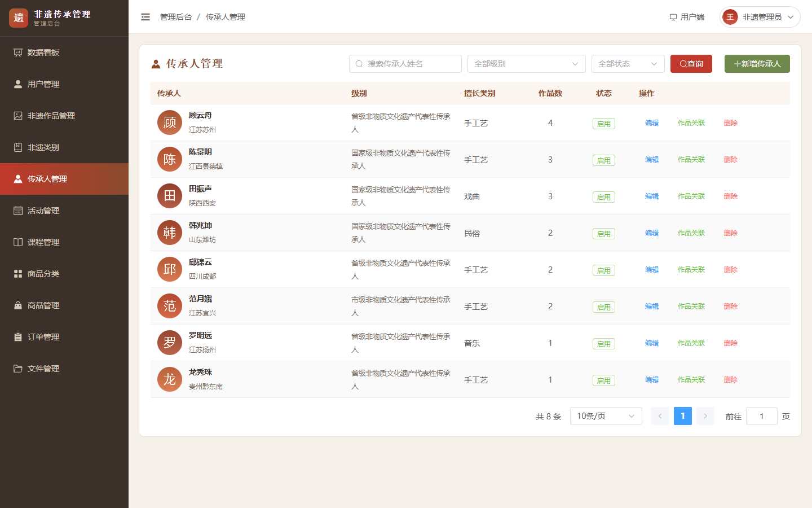The width and height of the screenshot is (812, 508).
Task: Open 课程管理 book icon in sidebar
Action: click(x=18, y=242)
